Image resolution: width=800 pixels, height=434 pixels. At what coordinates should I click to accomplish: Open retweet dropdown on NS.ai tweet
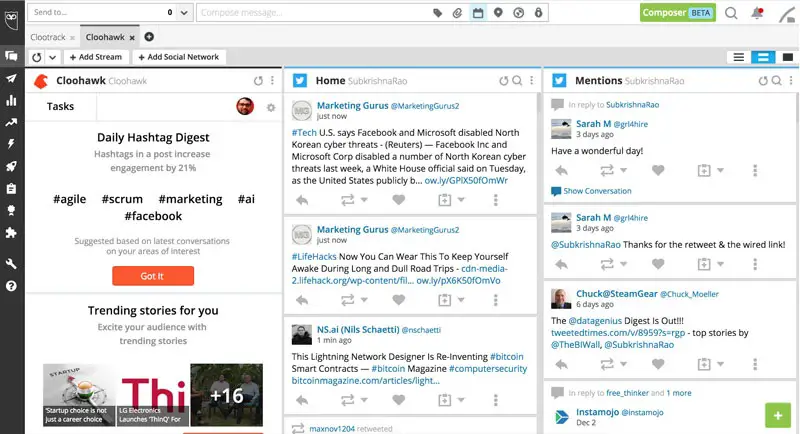point(364,400)
